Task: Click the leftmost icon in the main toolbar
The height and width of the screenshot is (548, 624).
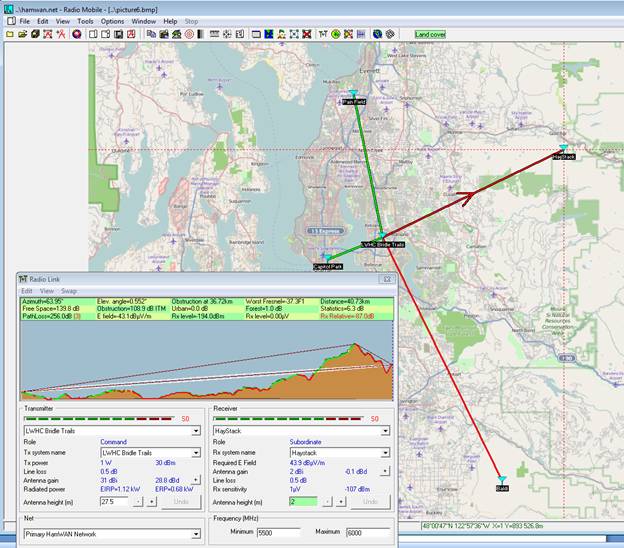Action: [9, 34]
